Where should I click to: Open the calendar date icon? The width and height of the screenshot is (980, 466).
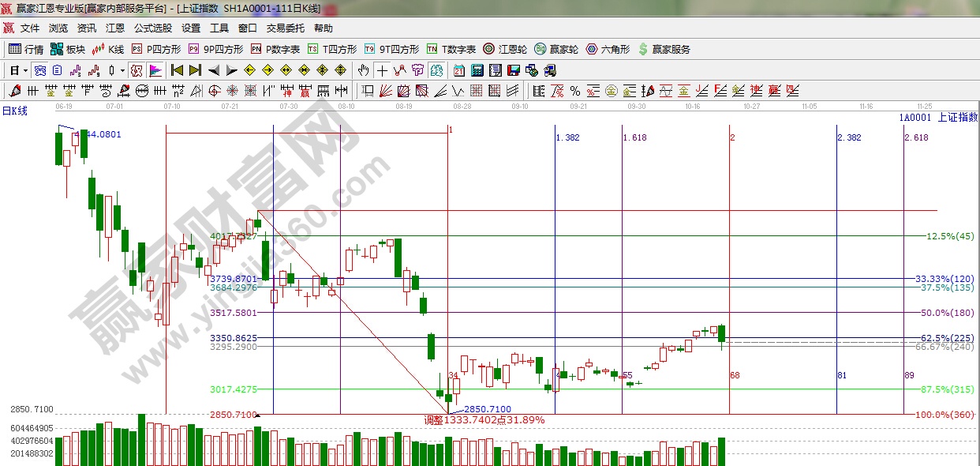pos(458,70)
